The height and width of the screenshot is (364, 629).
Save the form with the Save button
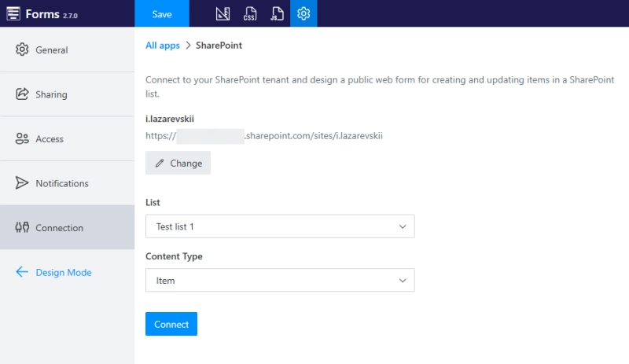(162, 13)
